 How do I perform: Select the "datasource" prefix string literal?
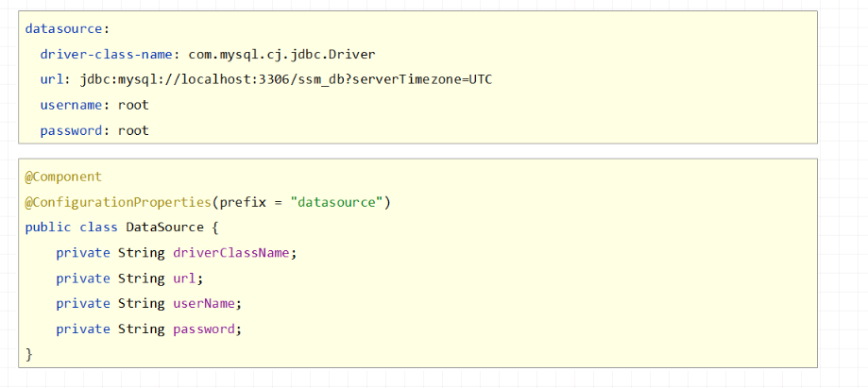point(336,203)
